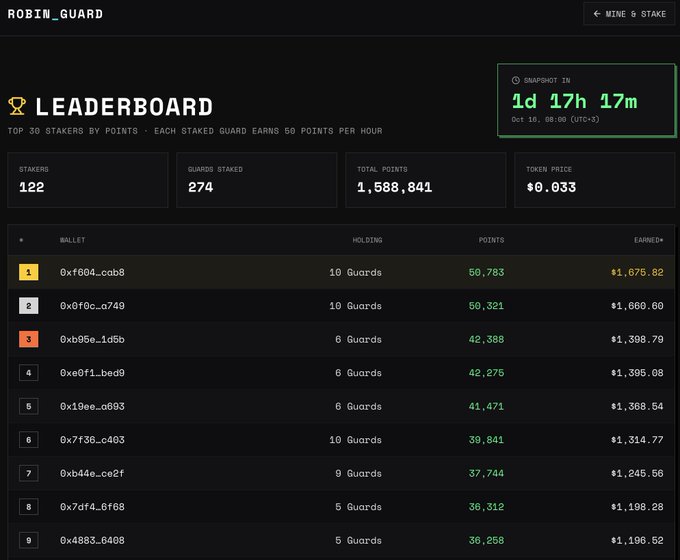This screenshot has width=680, height=560.
Task: Select wallet 0x4883…6408
Action: pos(92,540)
